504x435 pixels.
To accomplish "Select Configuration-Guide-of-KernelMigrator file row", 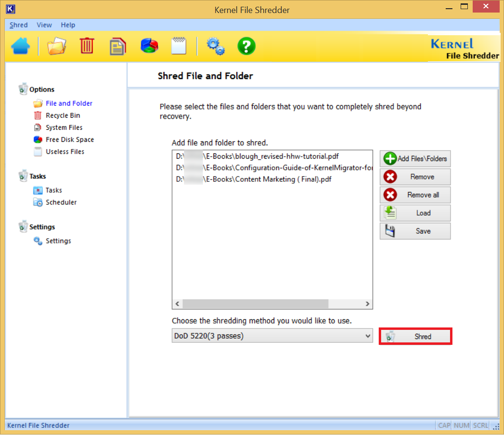I will (272, 168).
